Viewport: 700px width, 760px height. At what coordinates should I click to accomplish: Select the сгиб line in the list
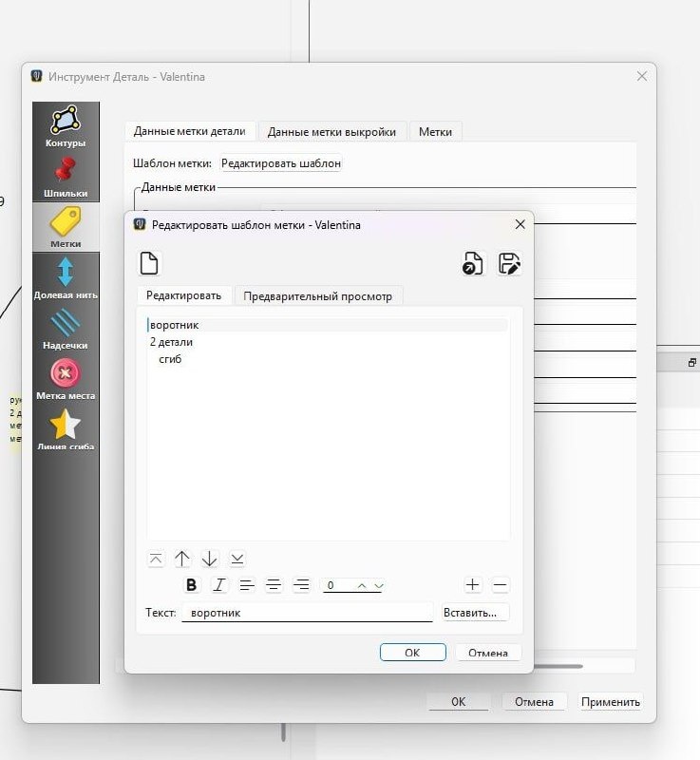pos(328,359)
